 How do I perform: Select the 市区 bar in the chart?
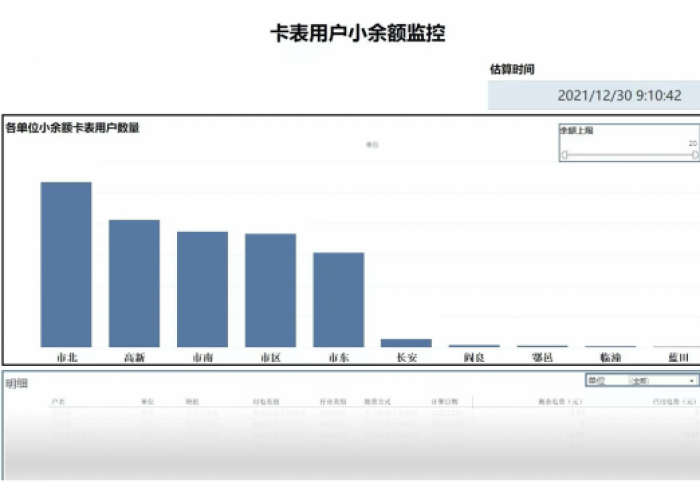[271, 290]
